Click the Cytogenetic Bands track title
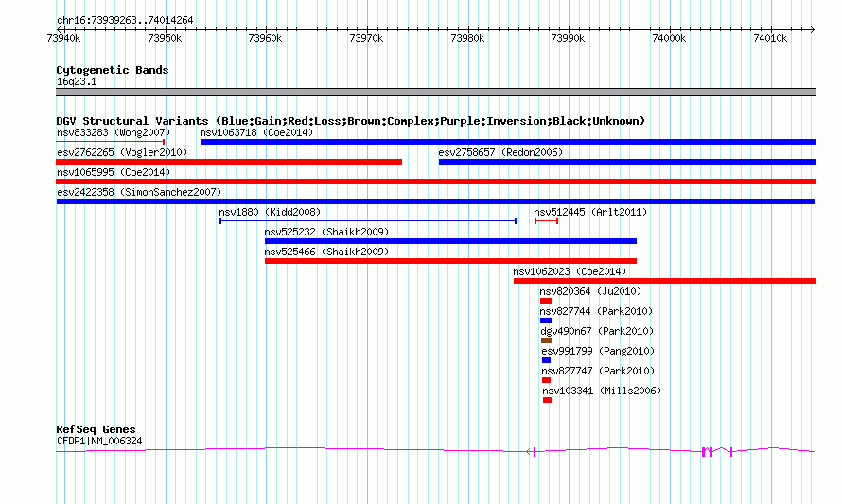Image resolution: width=842 pixels, height=504 pixels. click(x=113, y=70)
